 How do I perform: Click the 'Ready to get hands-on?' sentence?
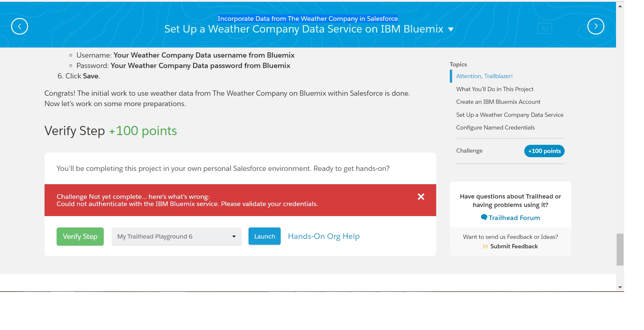(x=352, y=169)
